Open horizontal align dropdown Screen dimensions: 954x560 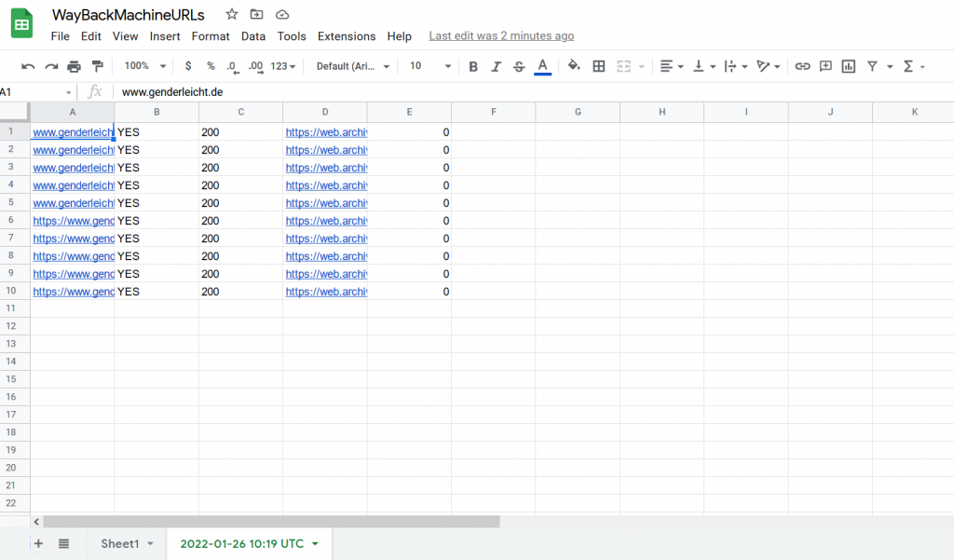tap(673, 66)
